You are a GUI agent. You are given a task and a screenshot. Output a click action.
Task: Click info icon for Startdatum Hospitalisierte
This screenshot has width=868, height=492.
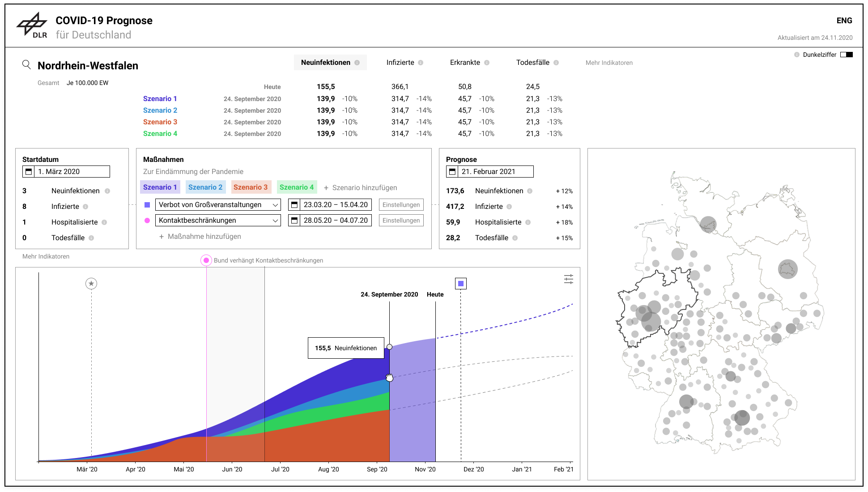(x=104, y=222)
